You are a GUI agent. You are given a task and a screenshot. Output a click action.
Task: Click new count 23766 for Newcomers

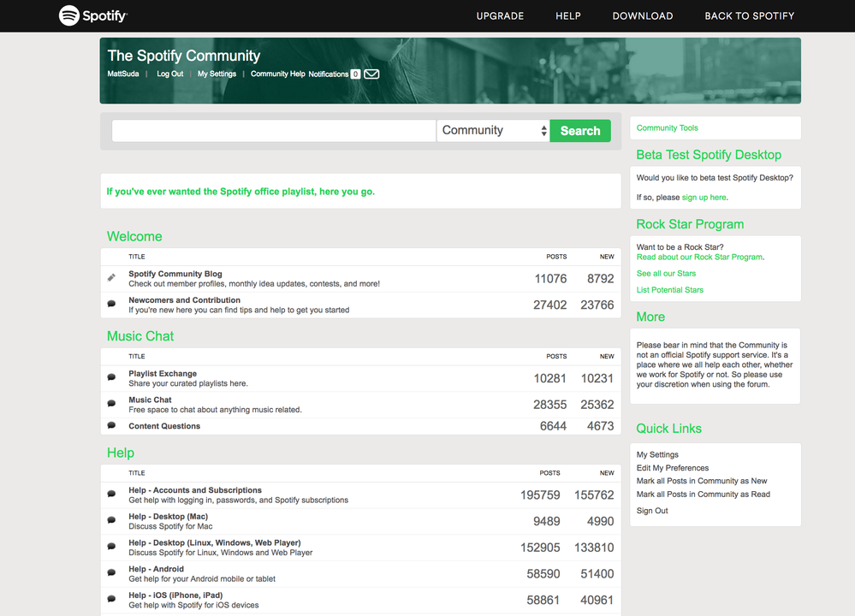(x=597, y=305)
